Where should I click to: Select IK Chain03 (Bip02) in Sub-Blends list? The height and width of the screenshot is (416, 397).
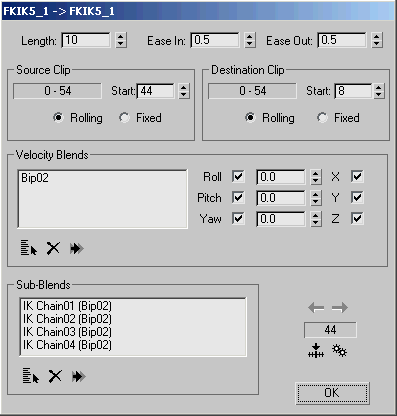point(67,332)
